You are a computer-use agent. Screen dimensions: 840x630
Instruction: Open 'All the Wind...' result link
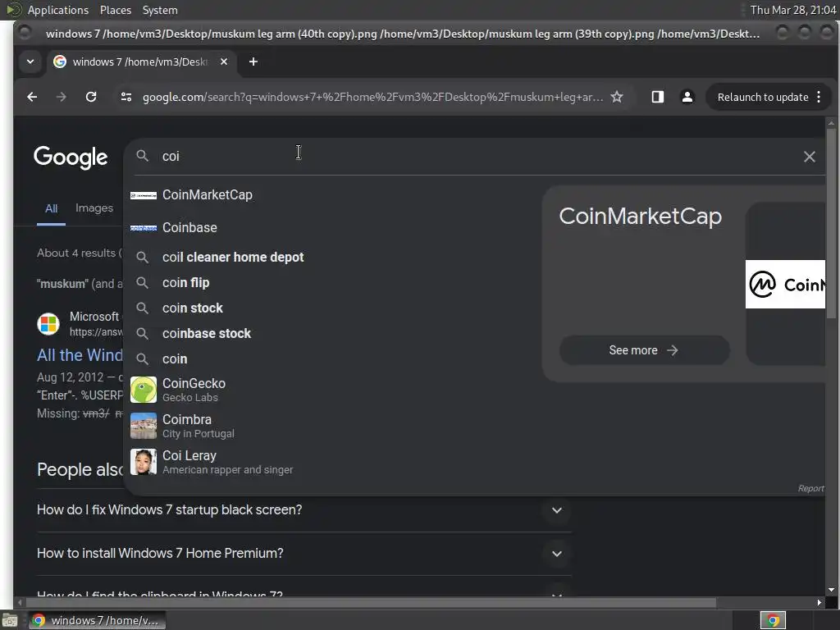[80, 355]
